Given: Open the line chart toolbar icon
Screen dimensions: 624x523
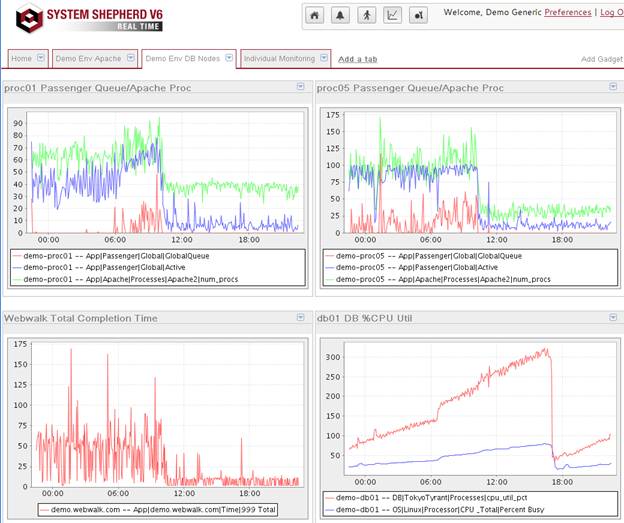Looking at the screenshot, I should pos(392,16).
